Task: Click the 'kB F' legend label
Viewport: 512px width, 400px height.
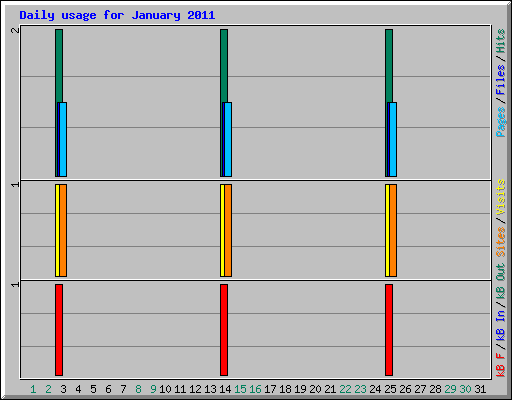Action: coord(501,365)
